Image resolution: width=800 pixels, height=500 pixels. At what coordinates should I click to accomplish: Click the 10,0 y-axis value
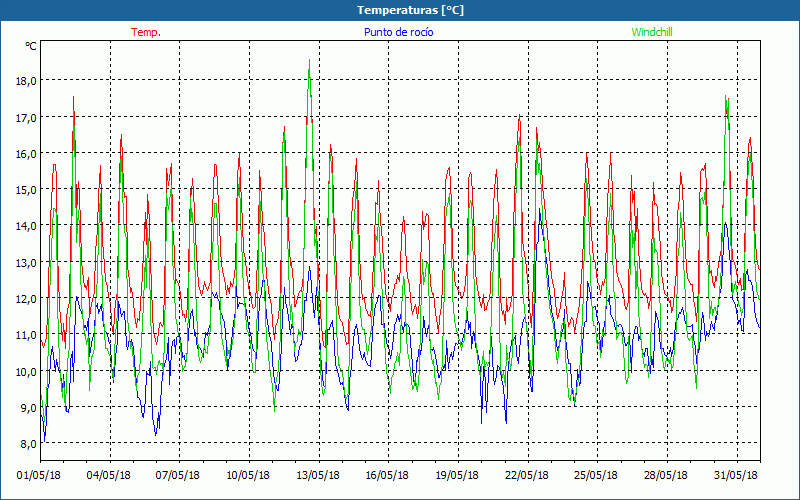click(x=26, y=371)
